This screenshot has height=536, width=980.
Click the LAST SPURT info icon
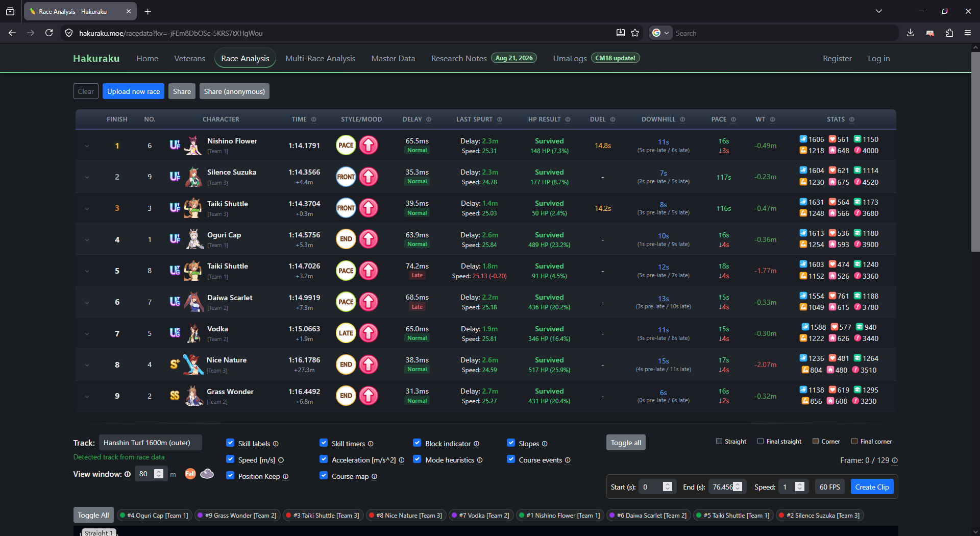point(500,119)
